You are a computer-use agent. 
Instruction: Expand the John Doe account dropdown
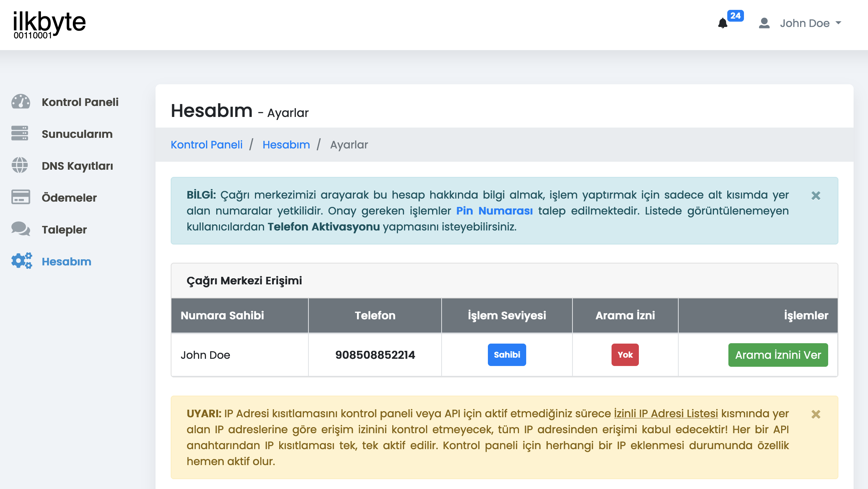coord(810,23)
